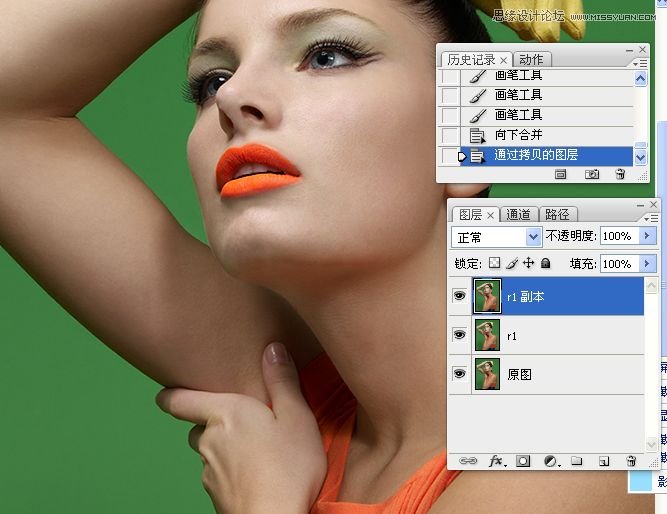Click Layers panel scroll down arrow
The height and width of the screenshot is (514, 667).
point(651,445)
